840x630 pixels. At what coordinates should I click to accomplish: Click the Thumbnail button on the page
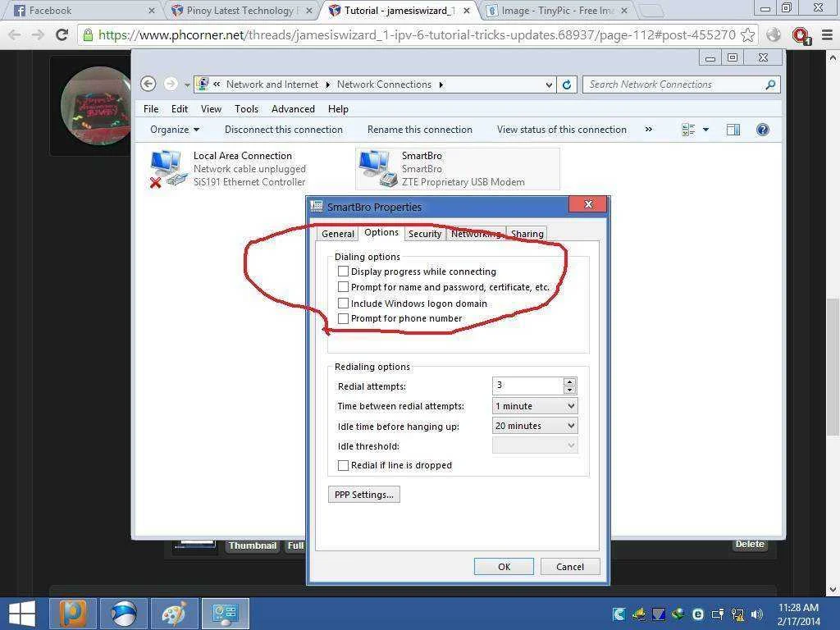click(253, 546)
